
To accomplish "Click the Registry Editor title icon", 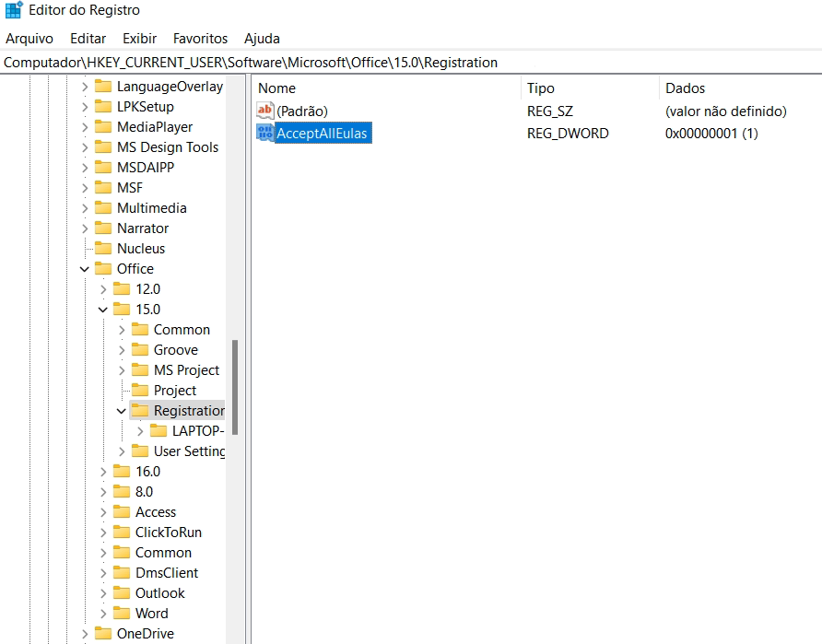I will click(14, 10).
